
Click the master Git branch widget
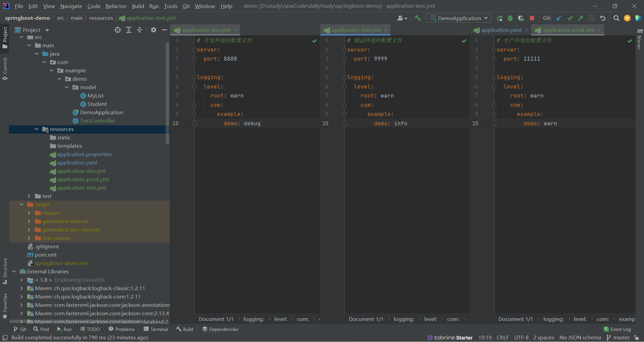click(x=618, y=338)
